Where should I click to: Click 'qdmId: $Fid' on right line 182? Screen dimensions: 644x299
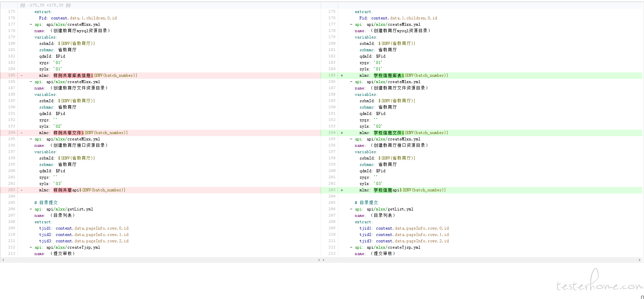point(372,56)
